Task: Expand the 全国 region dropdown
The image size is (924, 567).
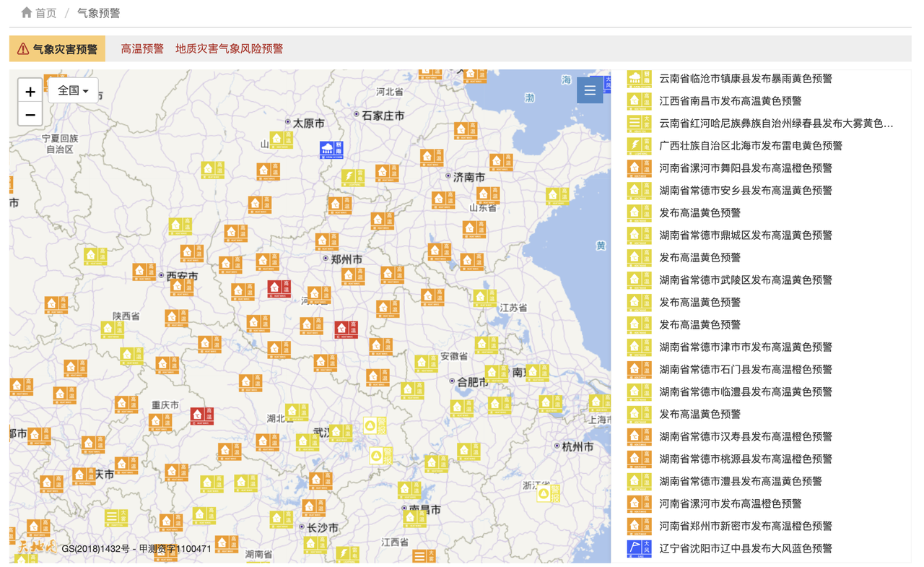Action: tap(73, 90)
